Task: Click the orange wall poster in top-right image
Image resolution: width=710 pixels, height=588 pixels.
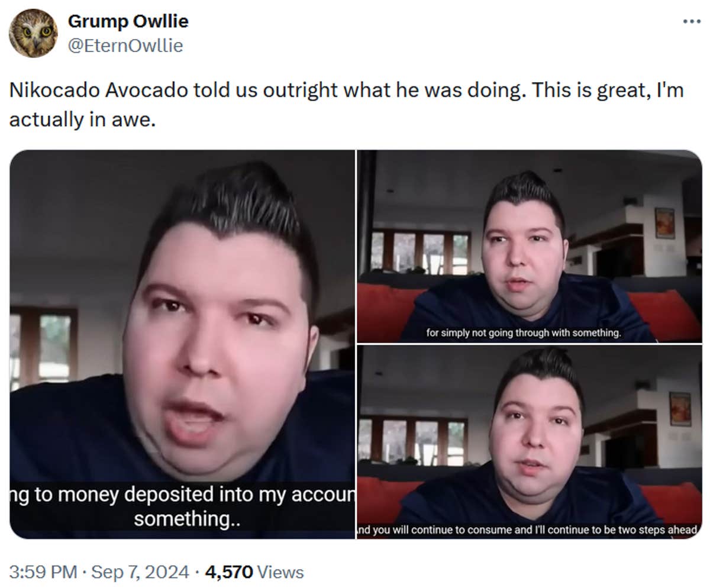Action: [x=664, y=223]
